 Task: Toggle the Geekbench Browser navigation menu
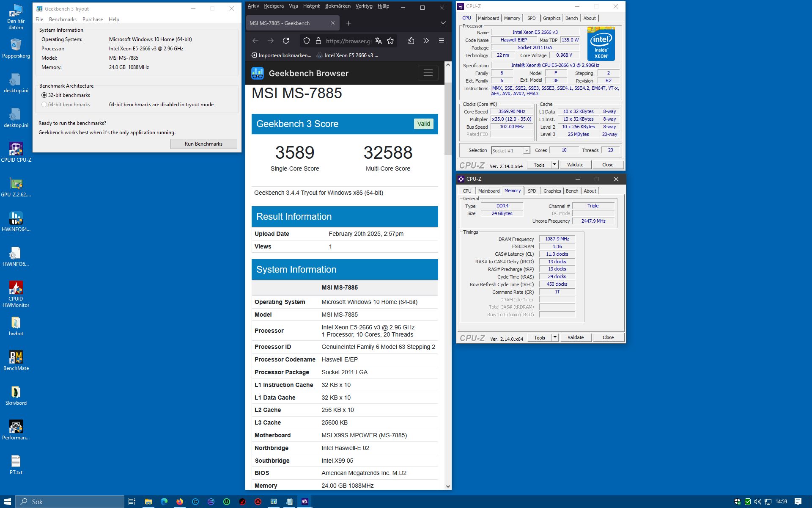click(428, 73)
